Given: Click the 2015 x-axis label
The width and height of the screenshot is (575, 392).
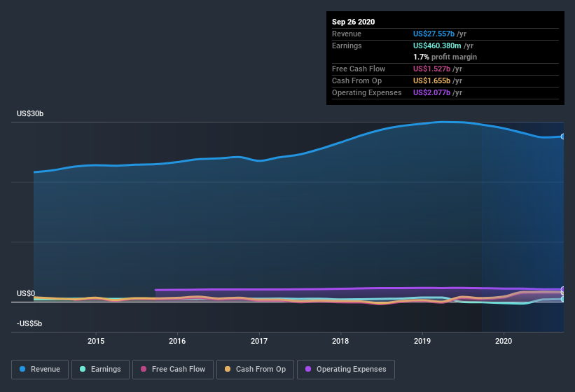Looking at the screenshot, I should pyautogui.click(x=96, y=341).
